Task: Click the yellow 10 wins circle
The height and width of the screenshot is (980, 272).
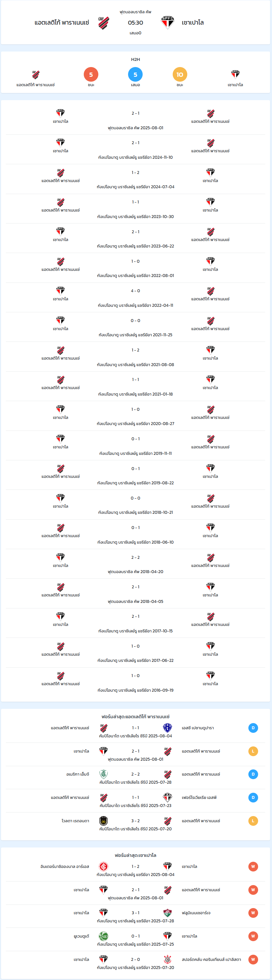Action: (x=180, y=75)
